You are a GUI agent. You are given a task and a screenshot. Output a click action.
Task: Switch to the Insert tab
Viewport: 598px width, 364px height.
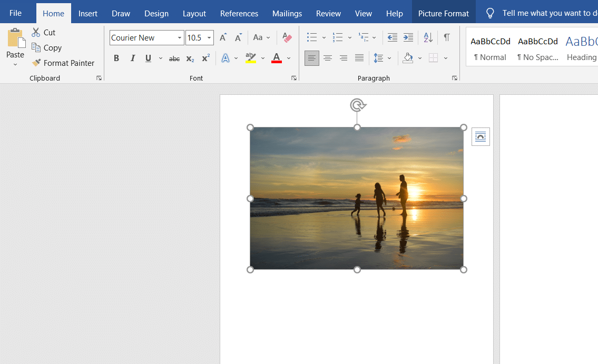[x=87, y=13]
